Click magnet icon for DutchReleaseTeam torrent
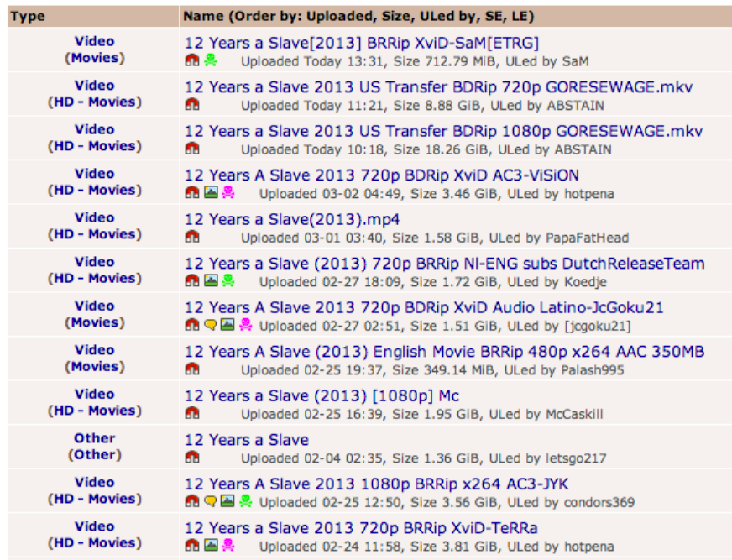This screenshot has height=560, width=732. [192, 280]
